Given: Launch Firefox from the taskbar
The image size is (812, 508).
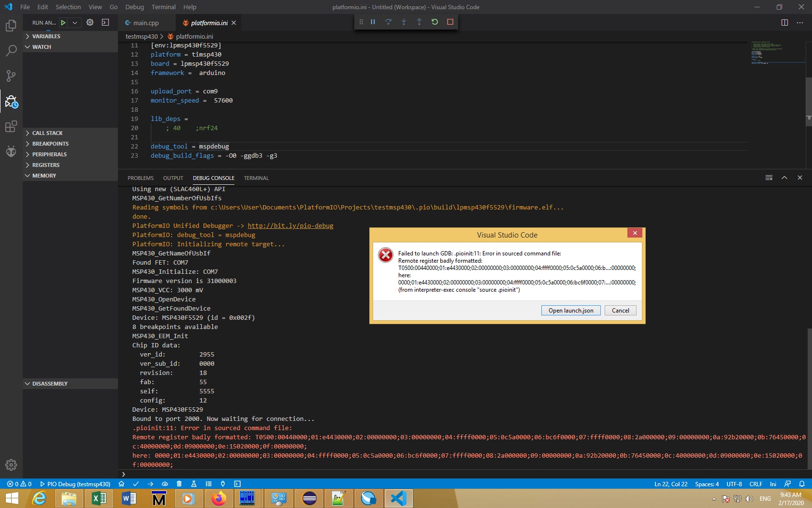Looking at the screenshot, I should (x=218, y=498).
